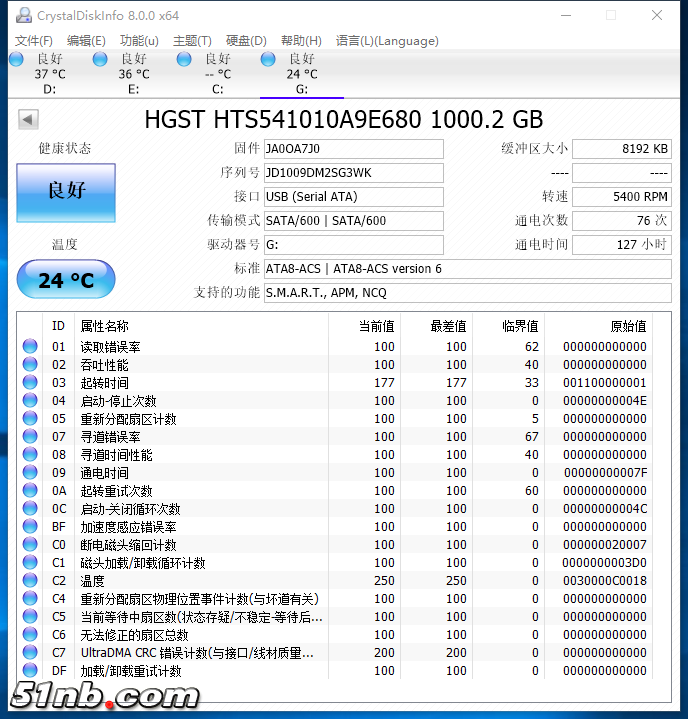Click the firmware field JA0OA7J0
The width and height of the screenshot is (688, 719).
[353, 149]
